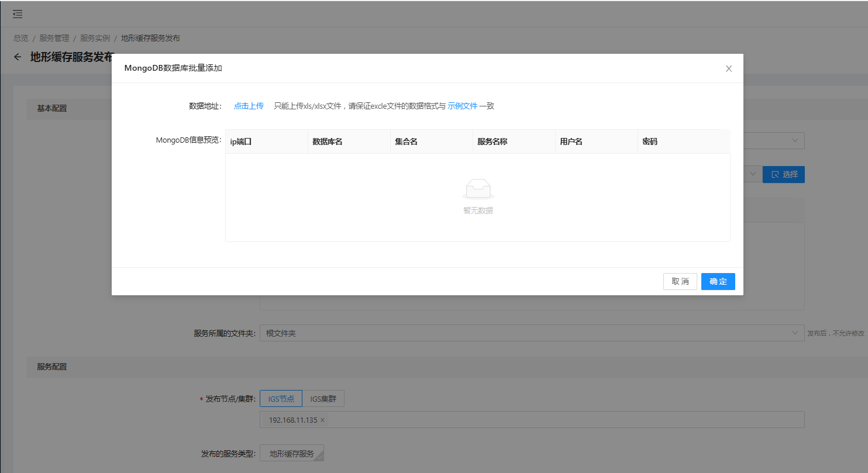Remove the 192.168.11.135 node tag

(322, 420)
